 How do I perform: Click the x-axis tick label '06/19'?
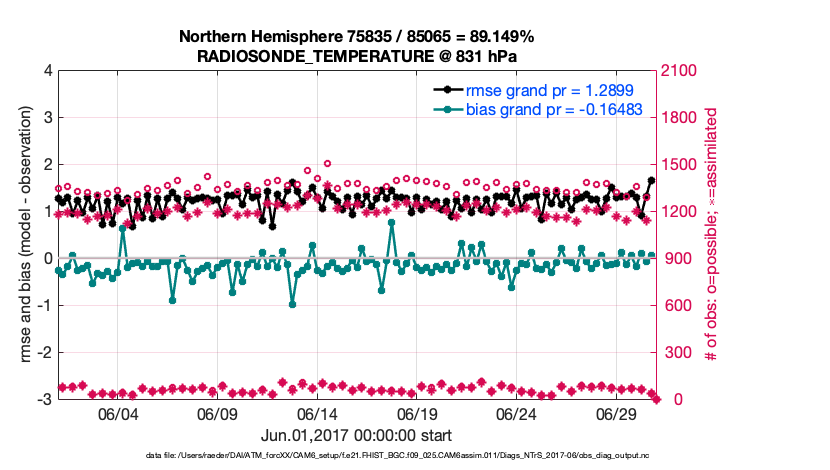417,413
